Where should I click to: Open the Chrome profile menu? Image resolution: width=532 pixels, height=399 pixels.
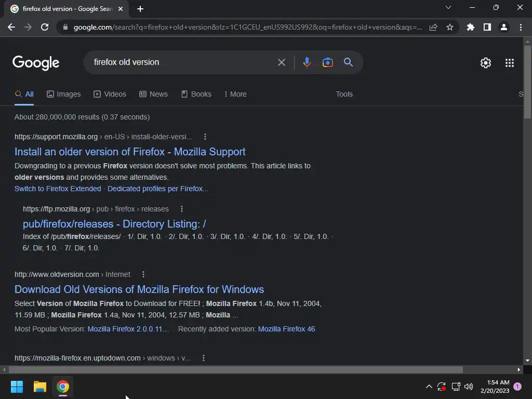tap(504, 27)
